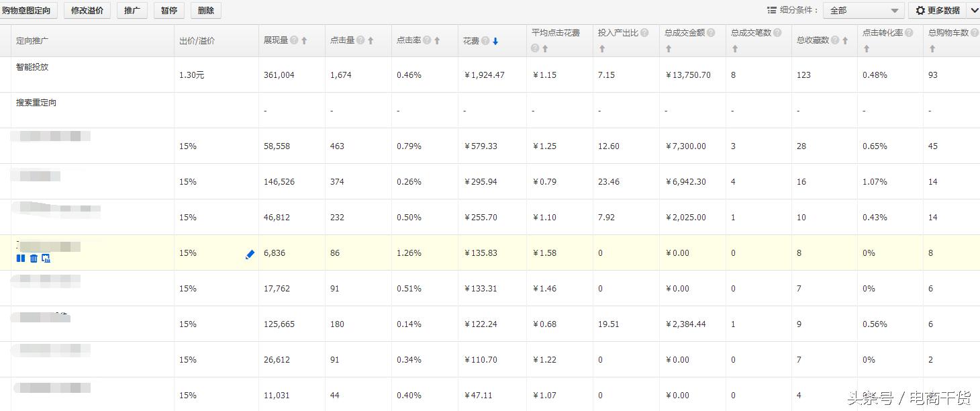Sort by 展现量 using its arrow
Screen dimensions: 980x411
click(304, 41)
